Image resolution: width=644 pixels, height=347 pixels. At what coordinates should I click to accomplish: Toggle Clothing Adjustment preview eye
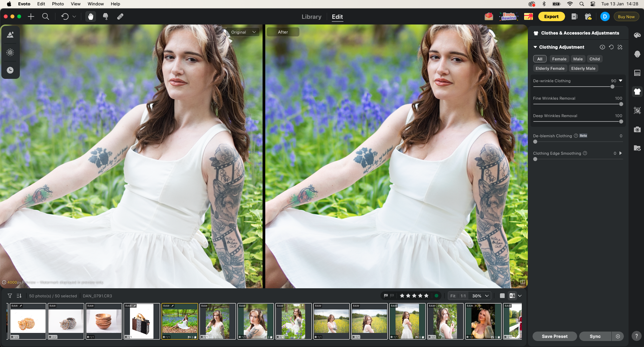coord(602,47)
